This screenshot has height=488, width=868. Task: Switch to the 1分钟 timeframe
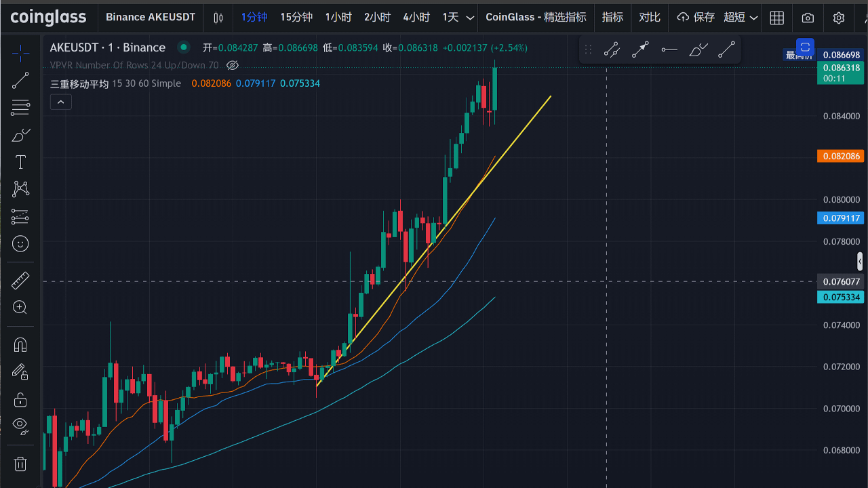click(x=254, y=18)
